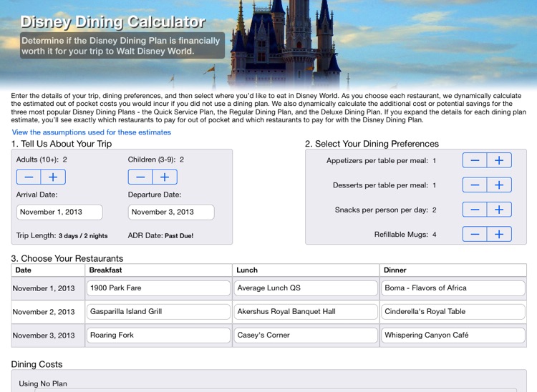Change November 2 dinner Cinderella's Royal Table
This screenshot has height=392, width=537.
point(453,312)
